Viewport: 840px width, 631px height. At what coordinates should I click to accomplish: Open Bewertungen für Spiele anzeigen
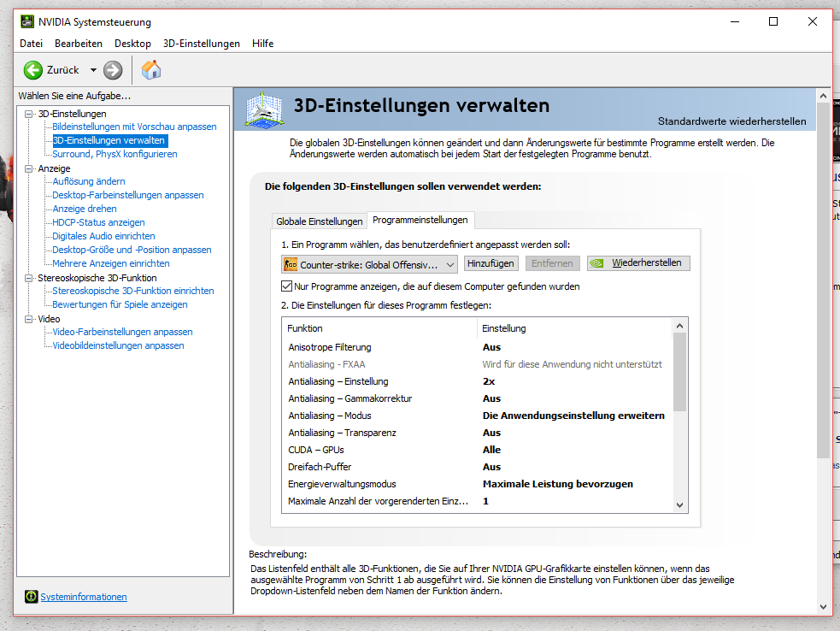[x=120, y=304]
